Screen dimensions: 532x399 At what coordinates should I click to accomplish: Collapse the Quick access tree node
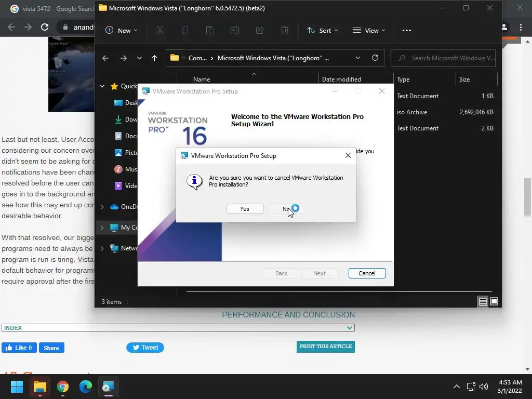coord(102,86)
